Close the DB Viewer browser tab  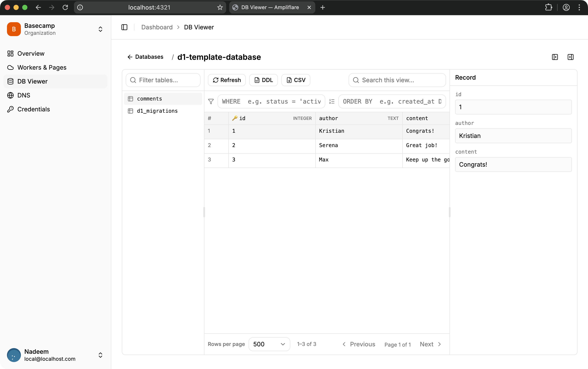(x=309, y=7)
